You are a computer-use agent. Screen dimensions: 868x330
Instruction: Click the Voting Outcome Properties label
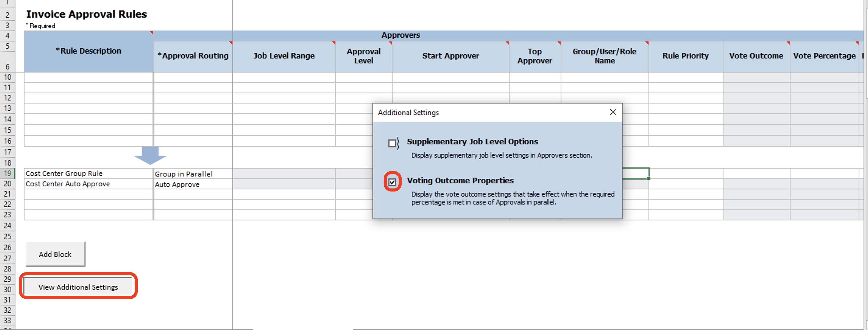click(x=460, y=181)
